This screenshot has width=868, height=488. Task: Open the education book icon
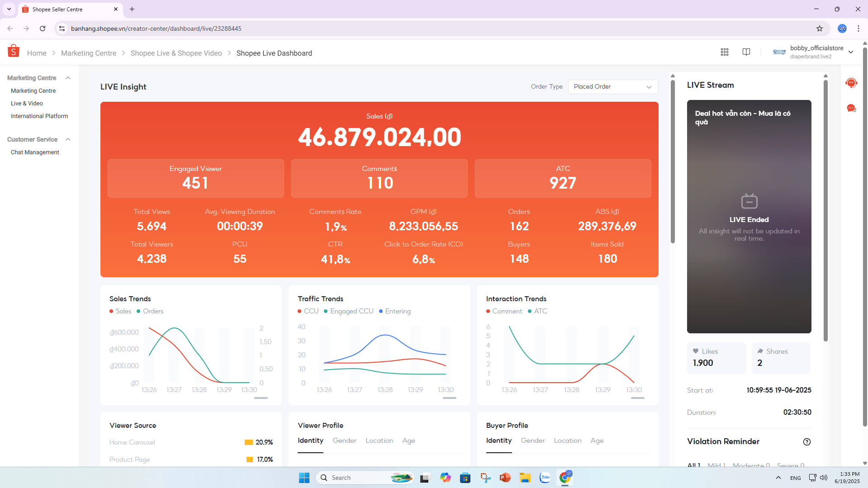[x=746, y=52]
